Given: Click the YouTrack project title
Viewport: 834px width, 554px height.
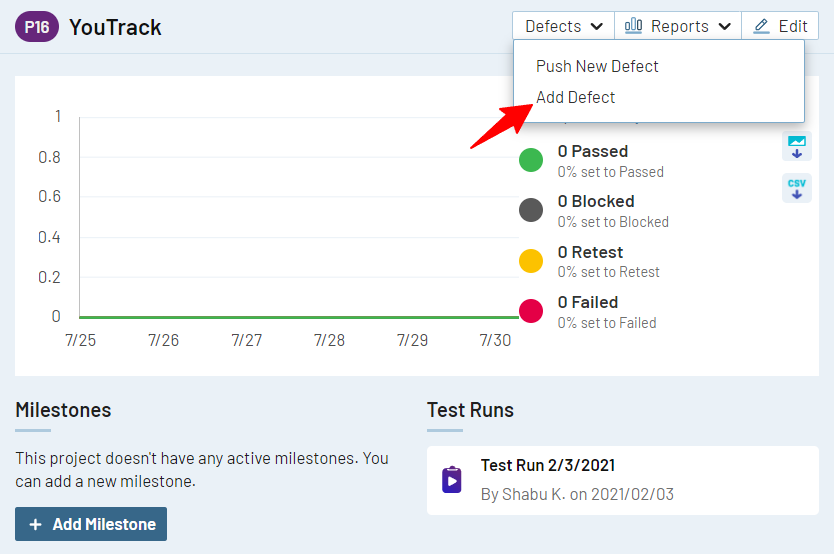Looking at the screenshot, I should click(115, 27).
